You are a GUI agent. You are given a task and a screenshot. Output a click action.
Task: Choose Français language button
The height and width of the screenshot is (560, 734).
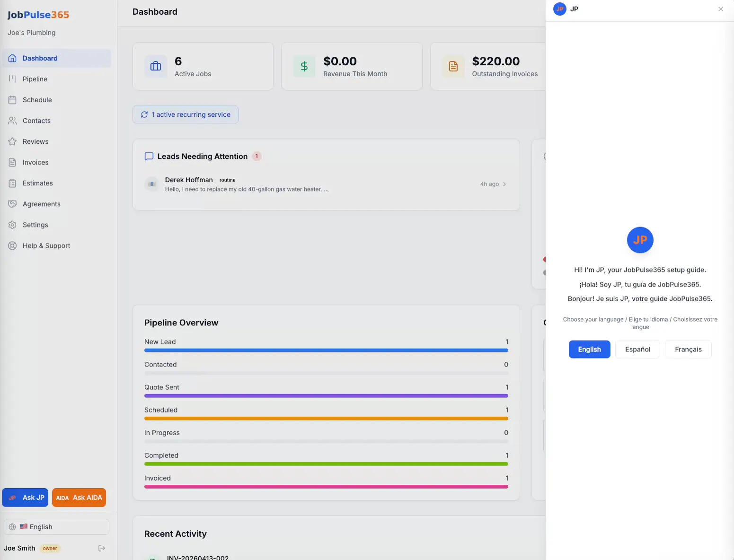(x=688, y=350)
